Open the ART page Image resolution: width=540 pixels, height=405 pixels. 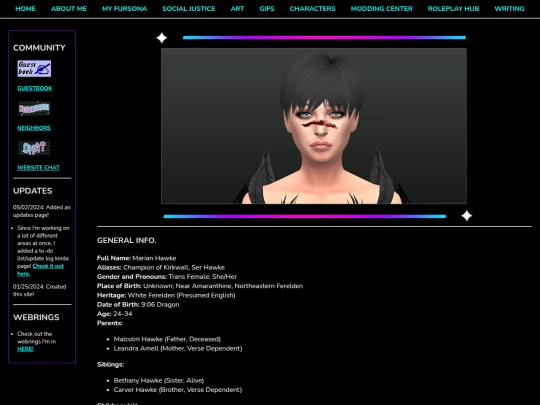click(x=237, y=9)
